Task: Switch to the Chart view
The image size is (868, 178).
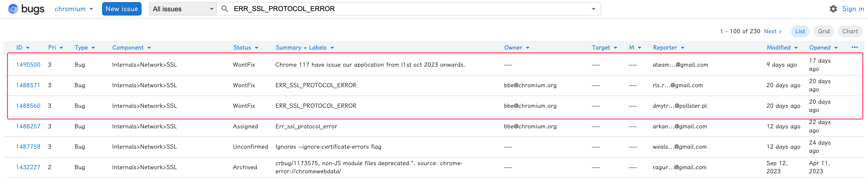Action: point(850,31)
